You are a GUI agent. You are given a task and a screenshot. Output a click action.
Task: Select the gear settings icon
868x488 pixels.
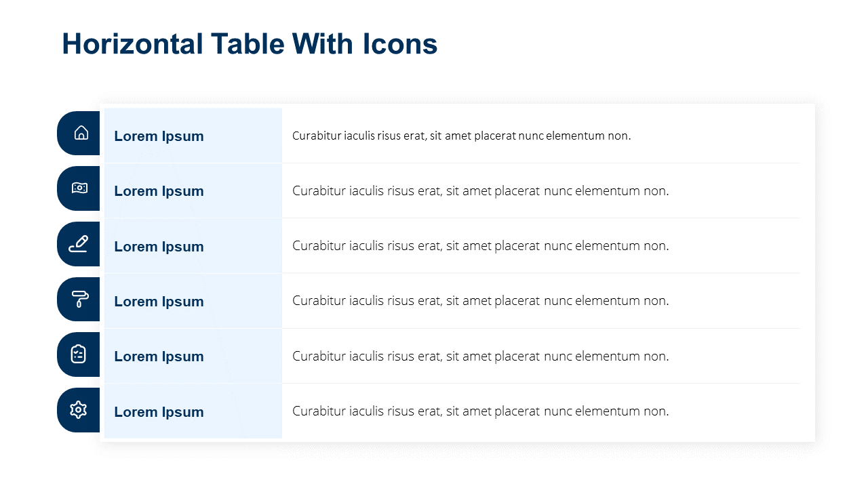pos(79,409)
